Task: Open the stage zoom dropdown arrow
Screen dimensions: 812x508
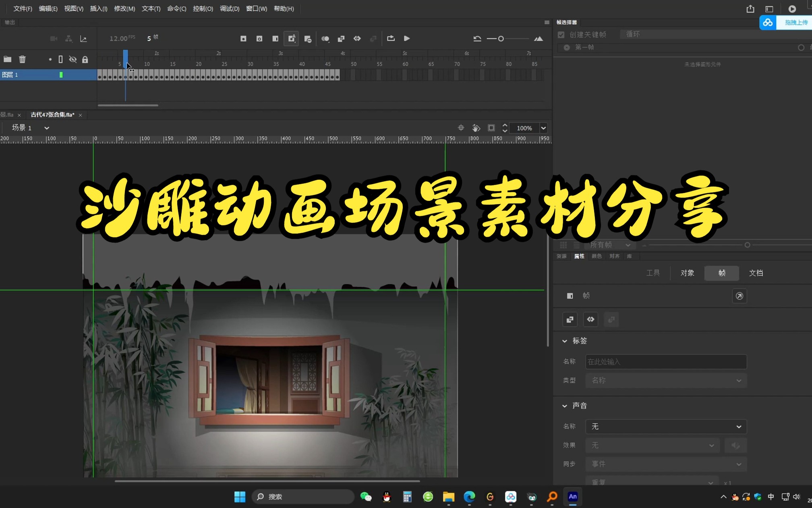Action: tap(543, 128)
